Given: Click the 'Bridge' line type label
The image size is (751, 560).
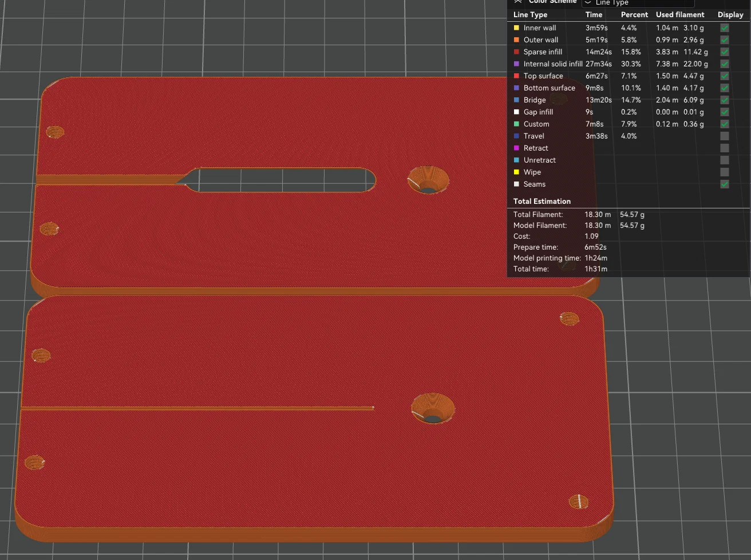Looking at the screenshot, I should (x=535, y=100).
